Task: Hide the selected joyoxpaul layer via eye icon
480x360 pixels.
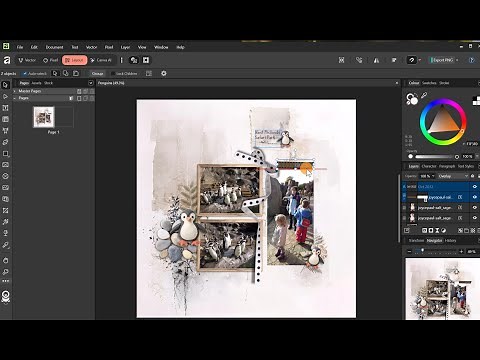Action: (x=475, y=197)
